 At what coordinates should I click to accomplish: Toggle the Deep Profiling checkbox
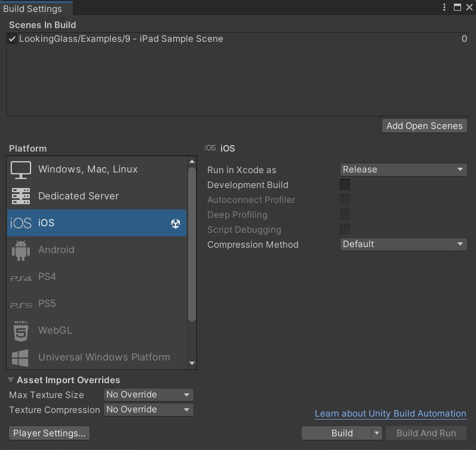(345, 215)
